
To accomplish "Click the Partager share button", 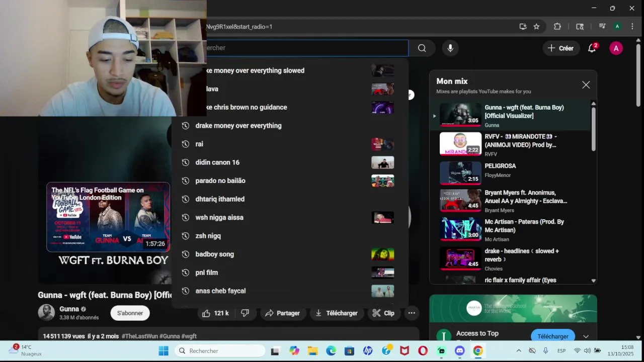I will [282, 313].
